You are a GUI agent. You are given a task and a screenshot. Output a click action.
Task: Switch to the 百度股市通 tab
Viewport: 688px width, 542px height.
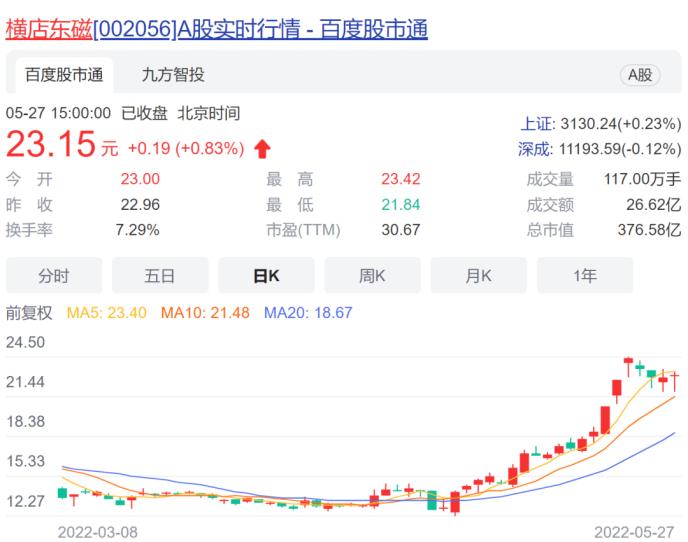point(64,75)
